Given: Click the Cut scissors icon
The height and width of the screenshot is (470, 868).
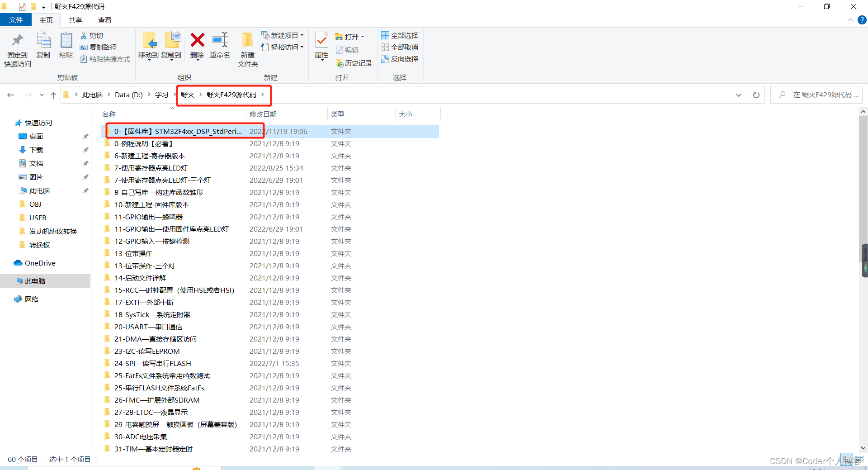Looking at the screenshot, I should (84, 35).
